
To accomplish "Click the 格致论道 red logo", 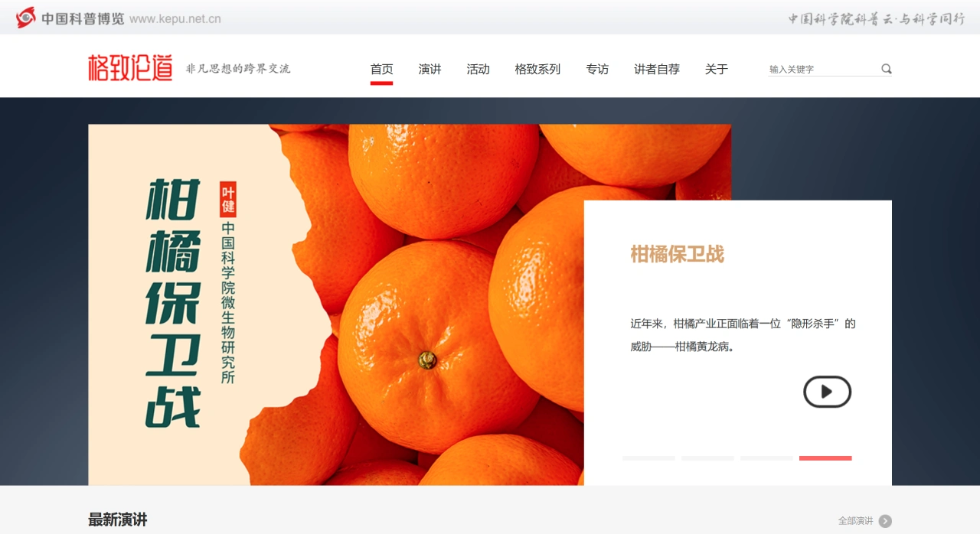I will coord(130,68).
